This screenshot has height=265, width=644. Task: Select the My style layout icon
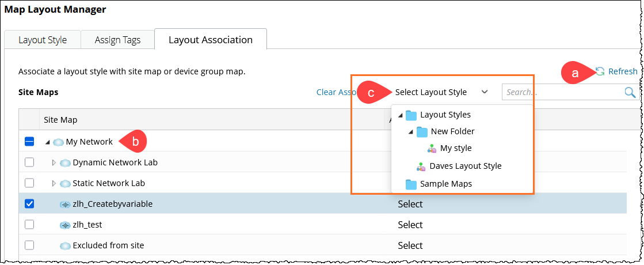click(432, 149)
